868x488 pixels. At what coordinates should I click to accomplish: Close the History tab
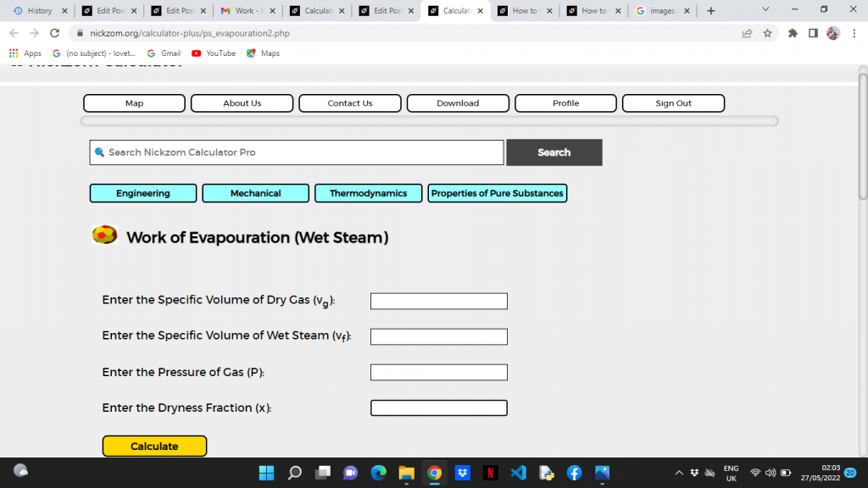coord(64,10)
